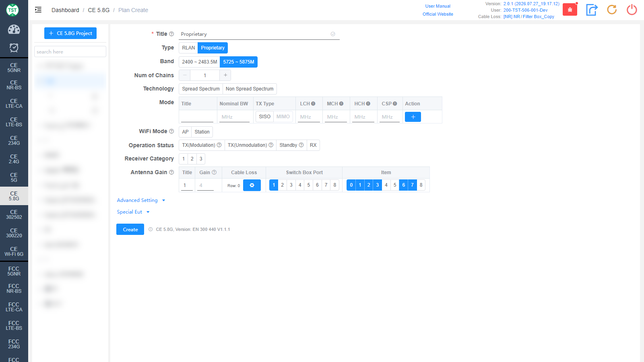
Task: Click the Create button
Action: [x=130, y=229]
